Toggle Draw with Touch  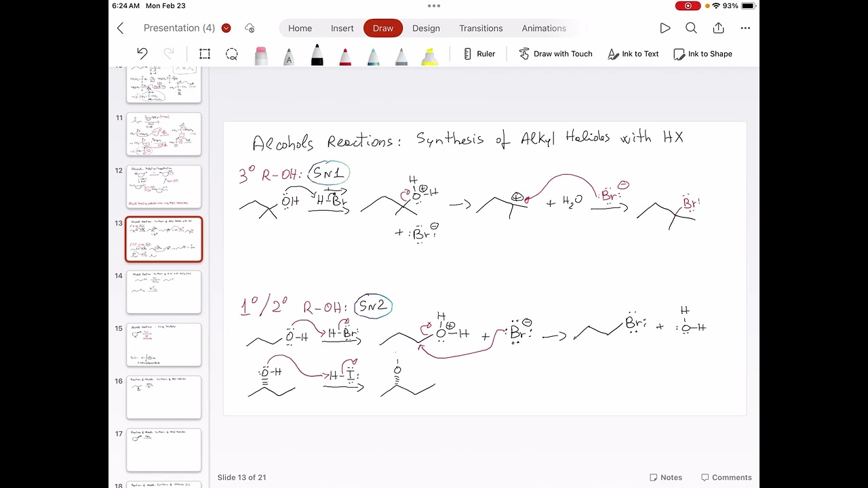point(555,54)
